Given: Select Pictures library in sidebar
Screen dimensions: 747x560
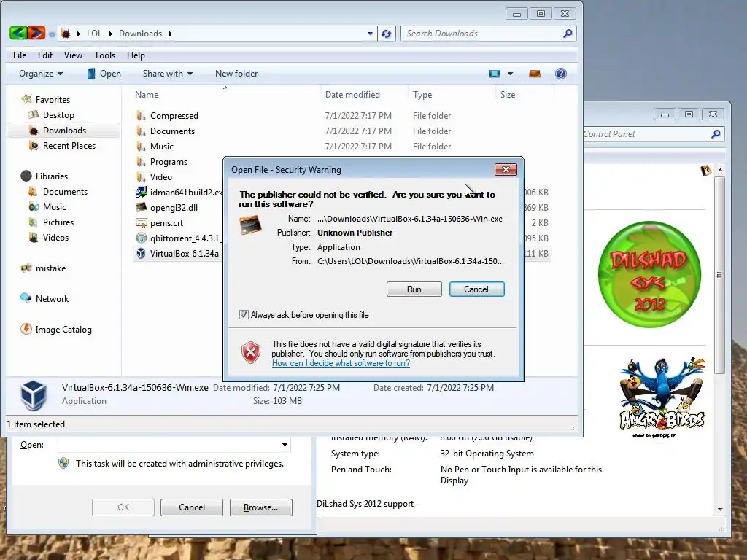Looking at the screenshot, I should click(58, 222).
